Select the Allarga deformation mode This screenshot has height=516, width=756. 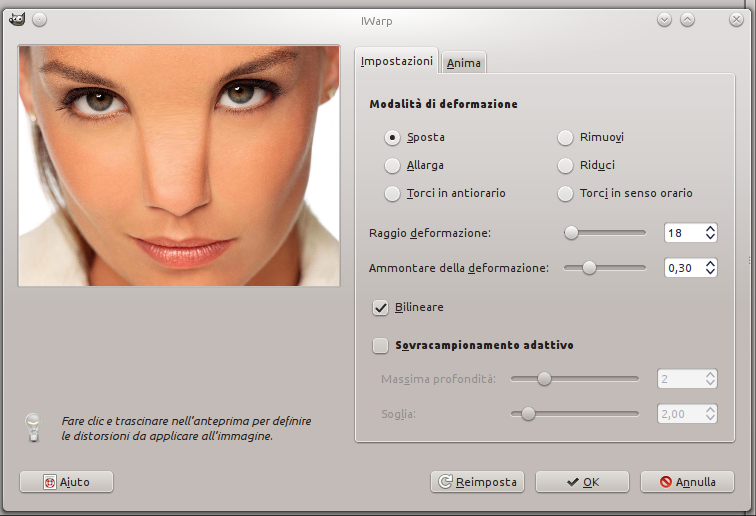(392, 165)
